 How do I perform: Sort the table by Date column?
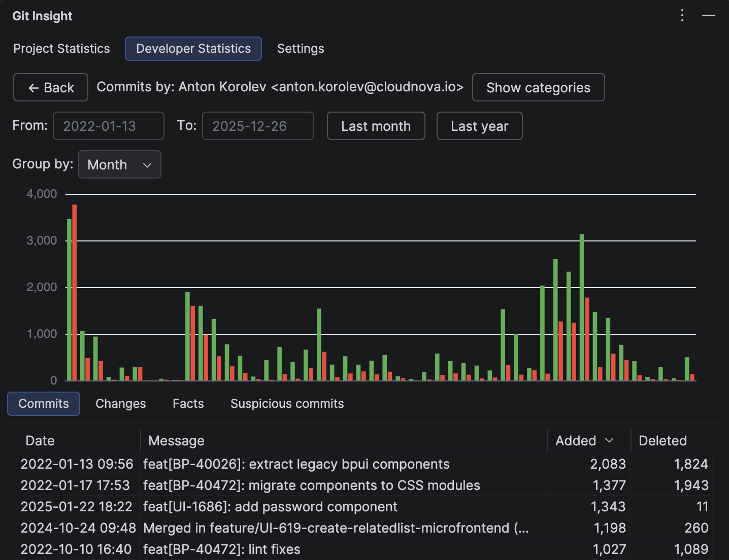point(40,440)
